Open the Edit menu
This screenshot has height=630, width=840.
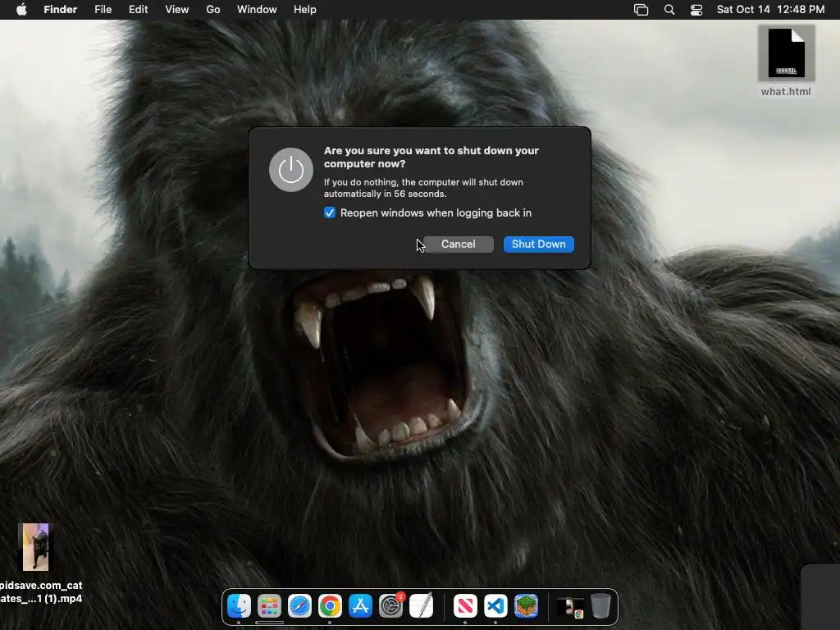[x=138, y=10]
